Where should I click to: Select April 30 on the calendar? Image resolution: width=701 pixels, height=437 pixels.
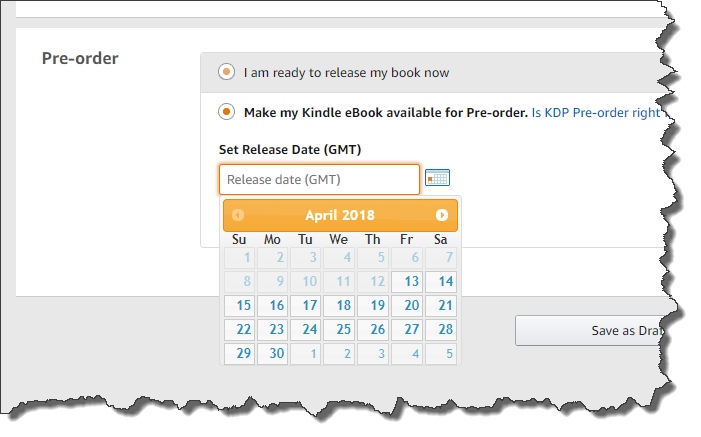point(272,354)
